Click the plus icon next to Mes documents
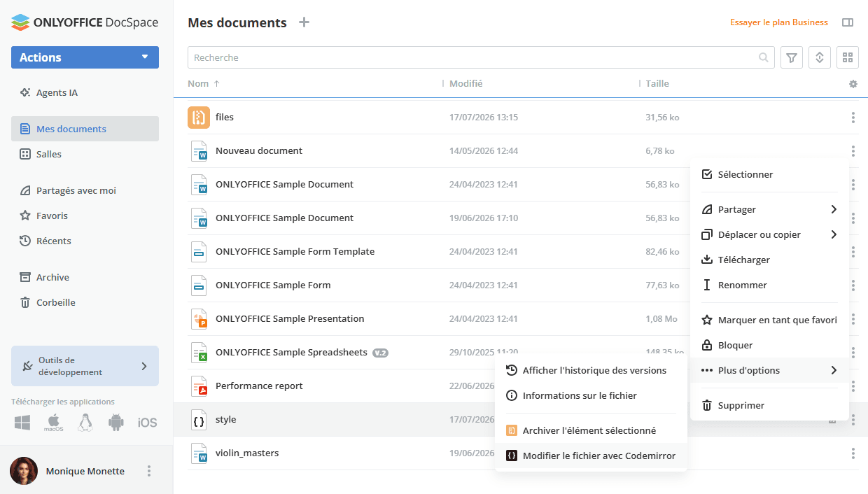Viewport: 868px width, 494px height. (304, 22)
